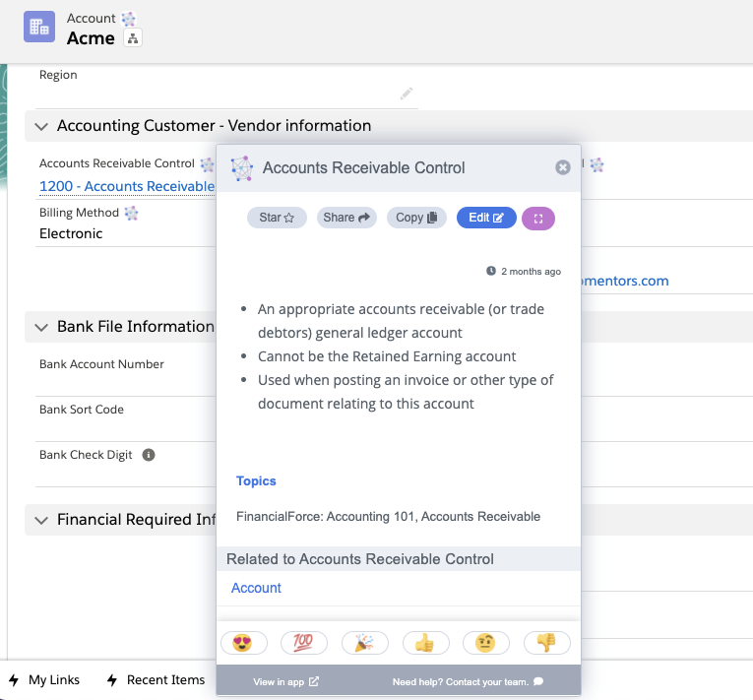Share the Accounts Receivable Control tip
Viewport: 753px width, 700px height.
pos(346,218)
